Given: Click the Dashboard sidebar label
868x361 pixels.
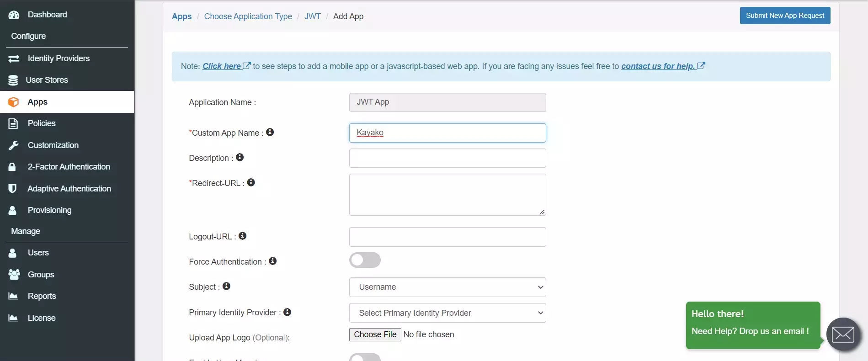Looking at the screenshot, I should coord(47,15).
